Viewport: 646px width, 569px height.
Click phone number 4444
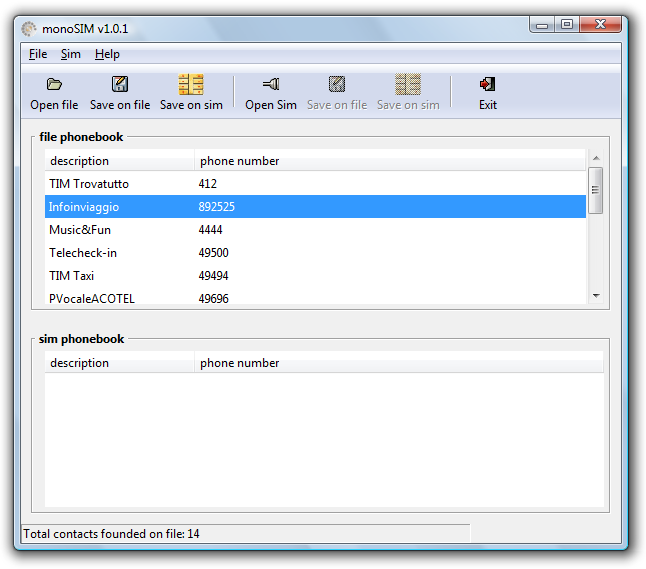211,229
